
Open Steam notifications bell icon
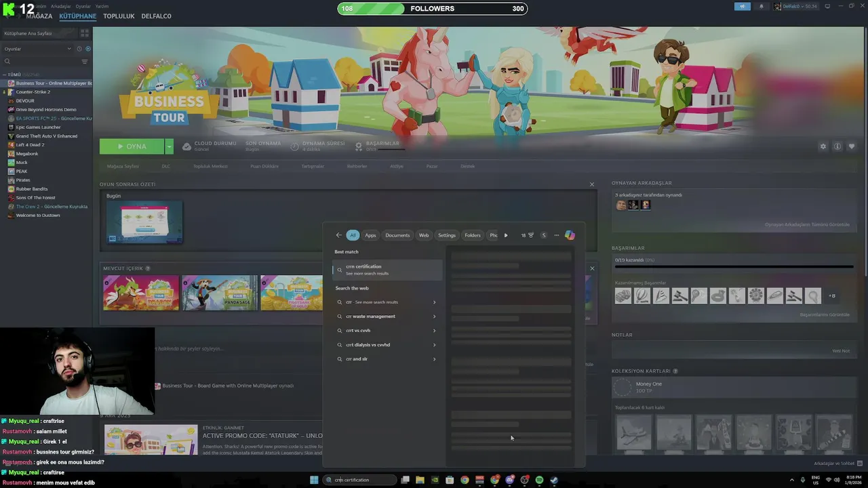coord(761,6)
